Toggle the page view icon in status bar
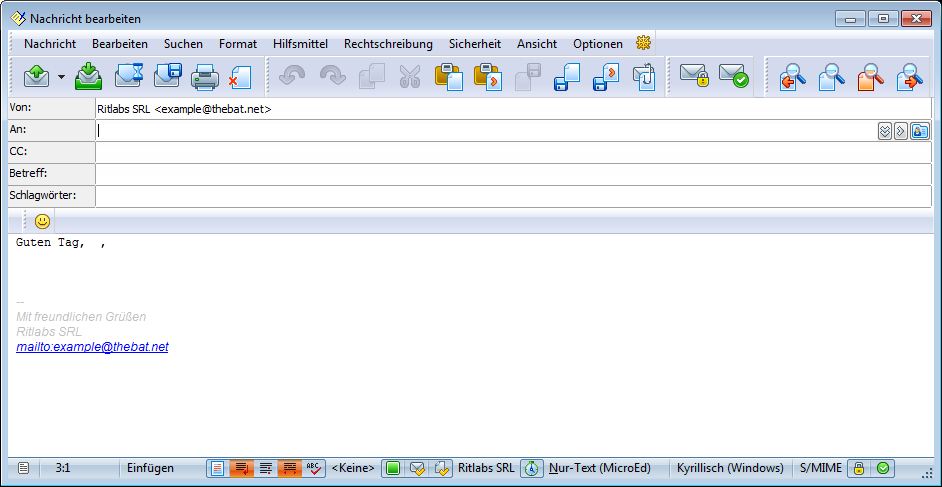This screenshot has width=942, height=487. [217, 468]
